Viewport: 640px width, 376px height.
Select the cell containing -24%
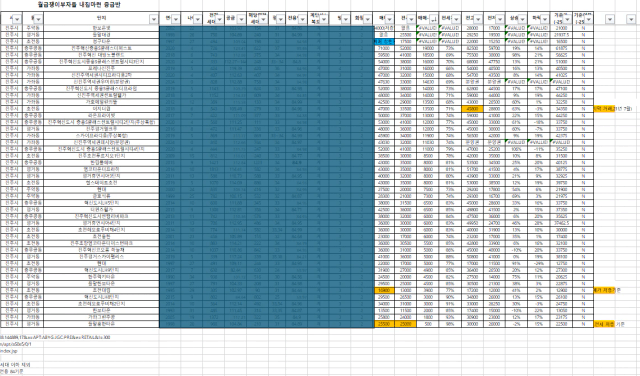[538, 263]
